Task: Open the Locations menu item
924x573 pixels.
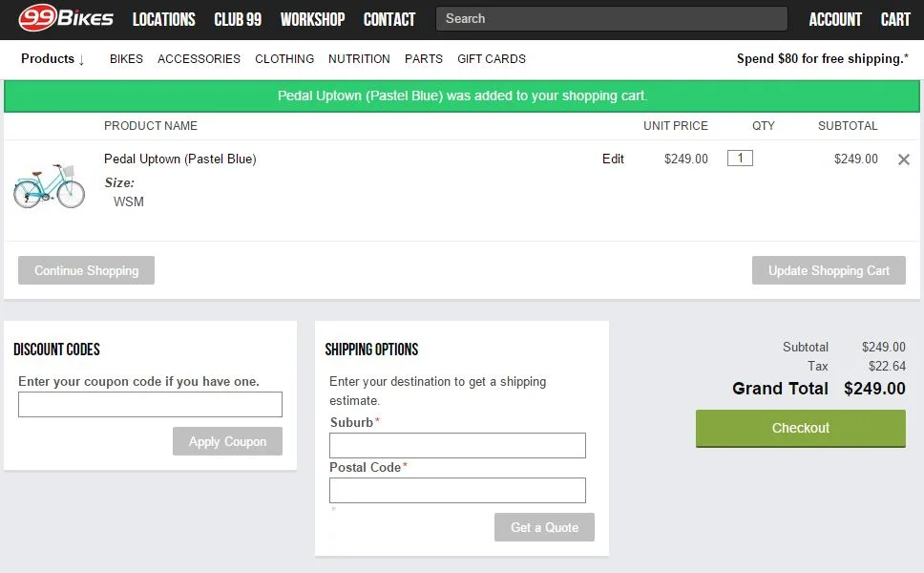Action: [163, 19]
